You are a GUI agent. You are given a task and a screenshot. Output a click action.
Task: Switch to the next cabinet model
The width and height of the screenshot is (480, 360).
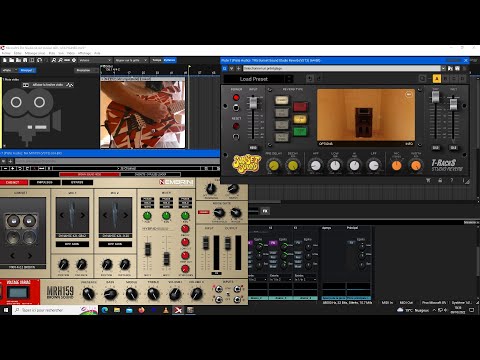pyautogui.click(x=30, y=256)
